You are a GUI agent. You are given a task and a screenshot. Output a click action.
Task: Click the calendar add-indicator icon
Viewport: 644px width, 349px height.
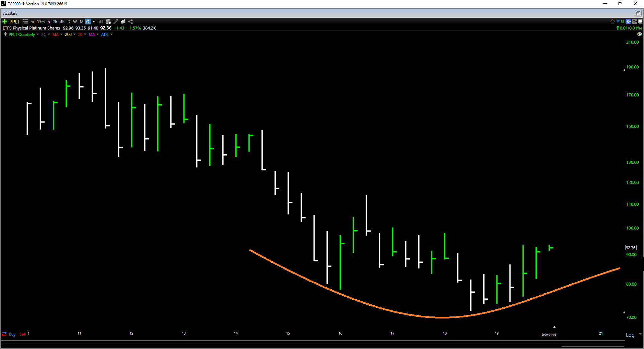coord(108,21)
